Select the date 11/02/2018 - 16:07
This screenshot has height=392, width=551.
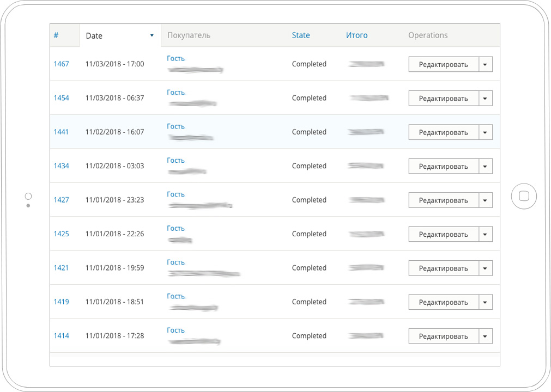[x=115, y=132]
